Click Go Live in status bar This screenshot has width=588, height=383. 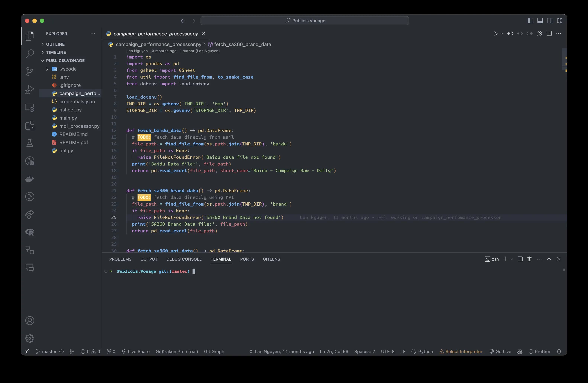500,351
